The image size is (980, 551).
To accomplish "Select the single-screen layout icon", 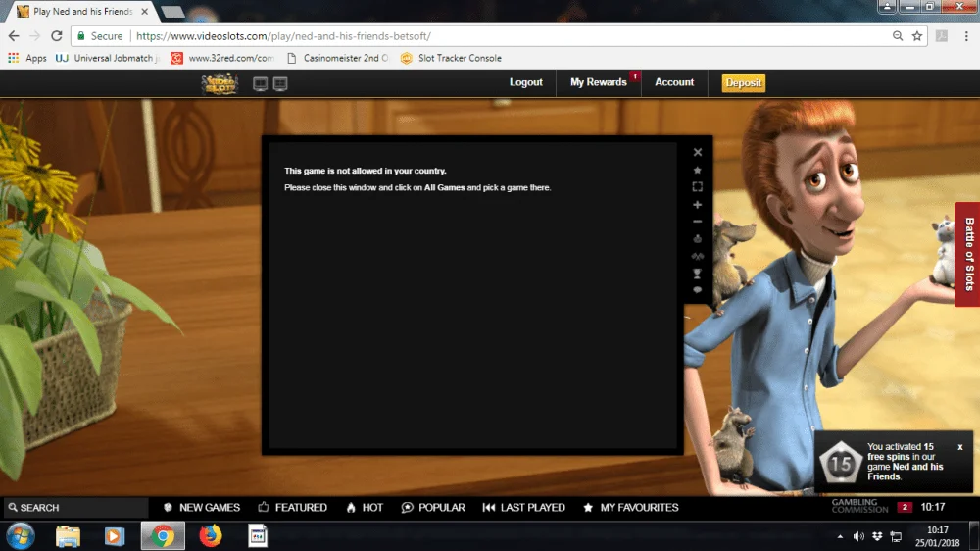I will click(x=260, y=83).
